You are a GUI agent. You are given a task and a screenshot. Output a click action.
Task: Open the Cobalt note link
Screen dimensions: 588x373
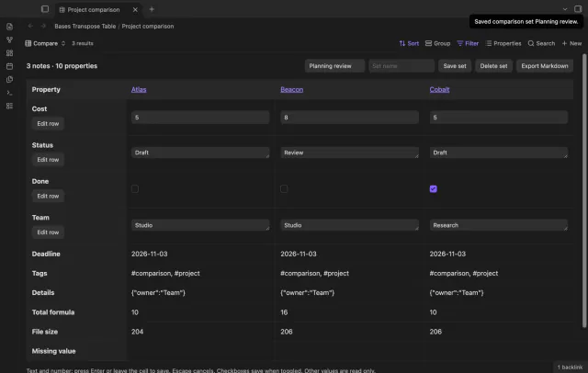click(439, 90)
